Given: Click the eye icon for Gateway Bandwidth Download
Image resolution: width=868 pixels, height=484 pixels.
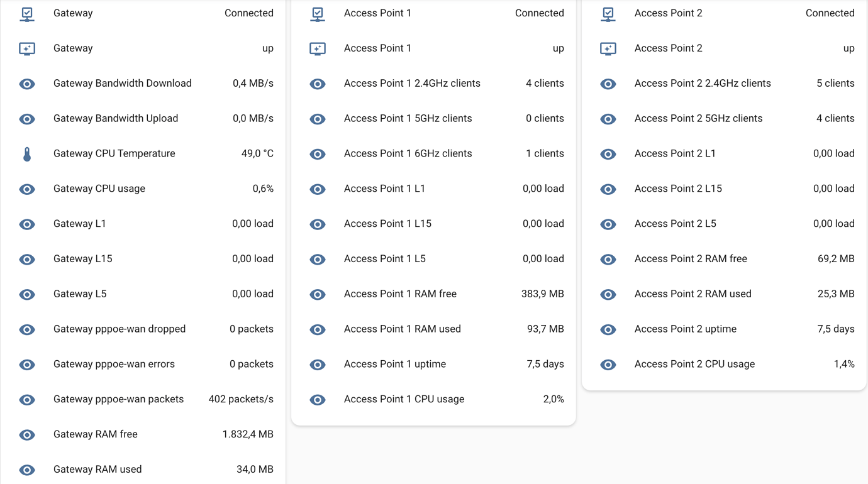Looking at the screenshot, I should (x=28, y=84).
